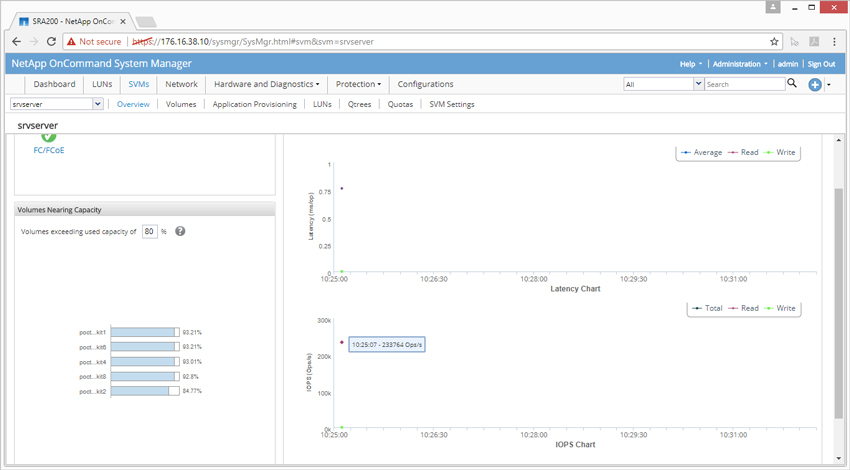Click the 84.77% value label

(192, 391)
